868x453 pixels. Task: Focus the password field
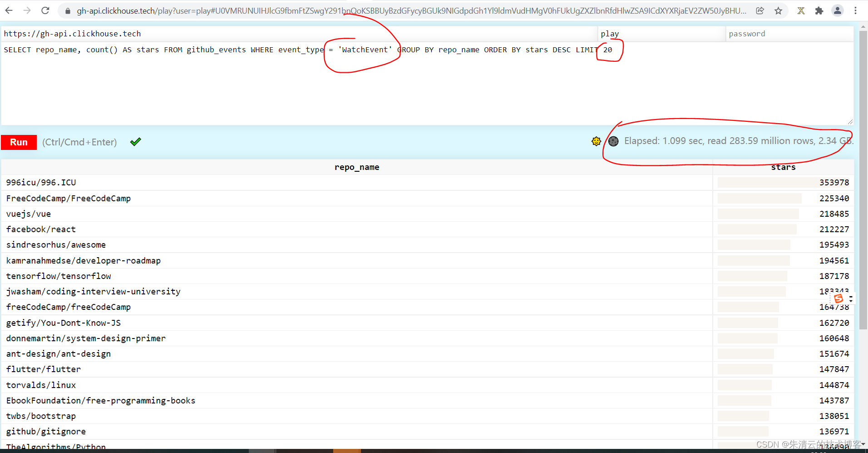click(x=789, y=34)
